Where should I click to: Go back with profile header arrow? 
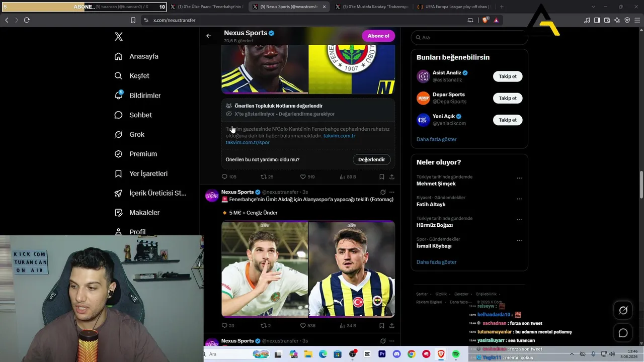[209, 36]
